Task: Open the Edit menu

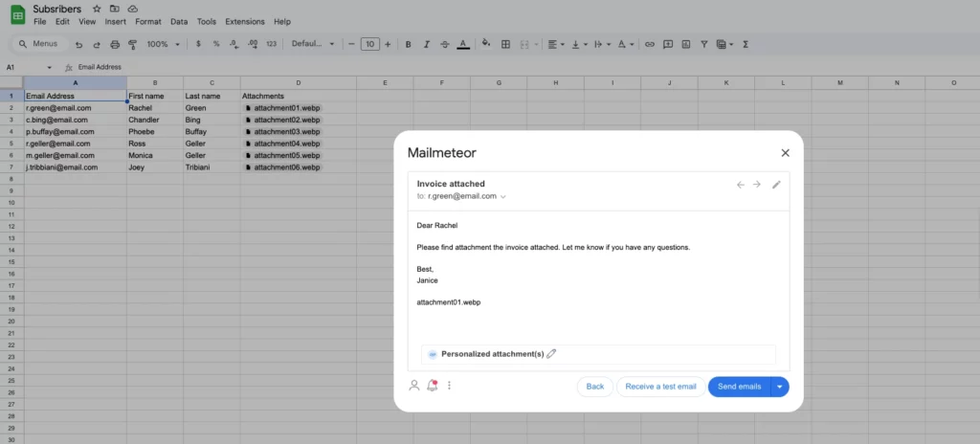Action: click(62, 21)
